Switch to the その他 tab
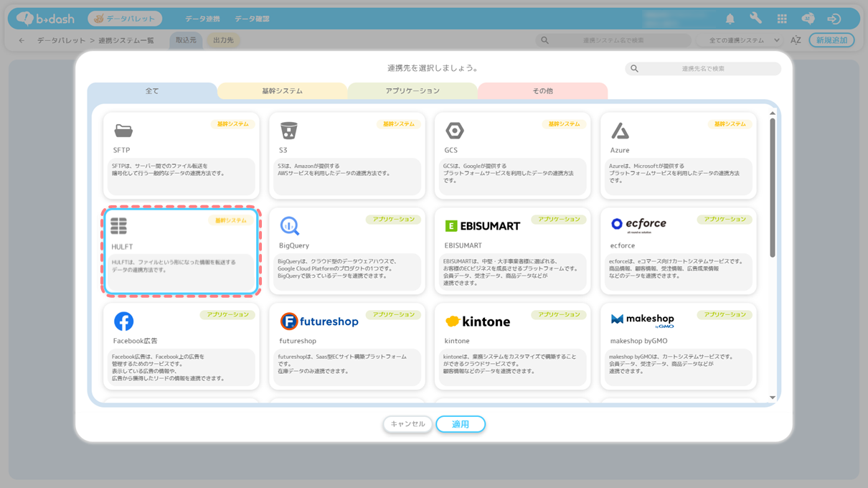 [542, 91]
